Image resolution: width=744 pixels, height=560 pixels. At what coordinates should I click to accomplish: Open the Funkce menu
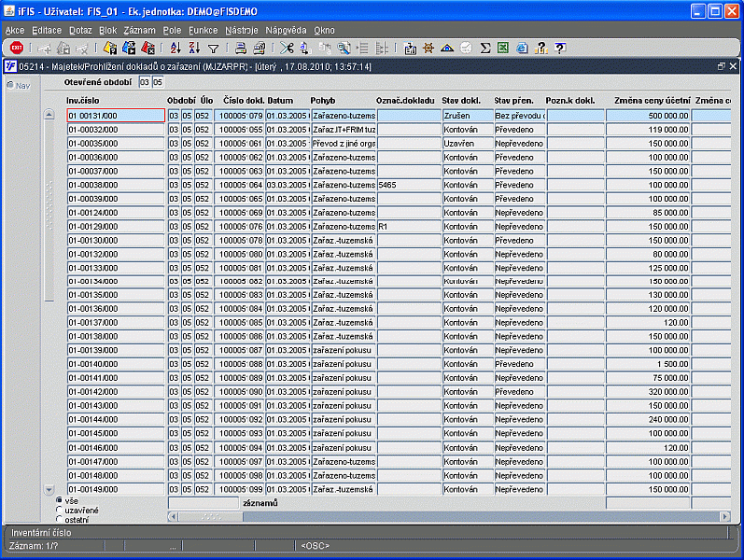(203, 31)
